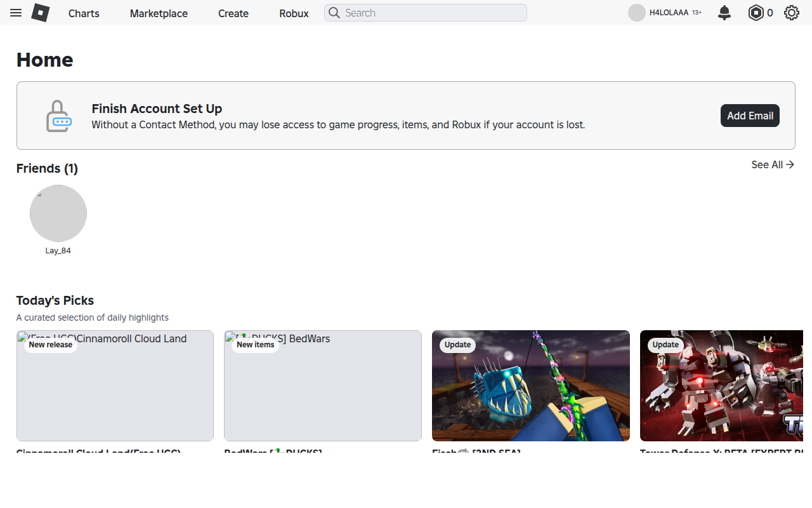Click the New items badge
Viewport: 812px width, 508px height.
coord(256,345)
